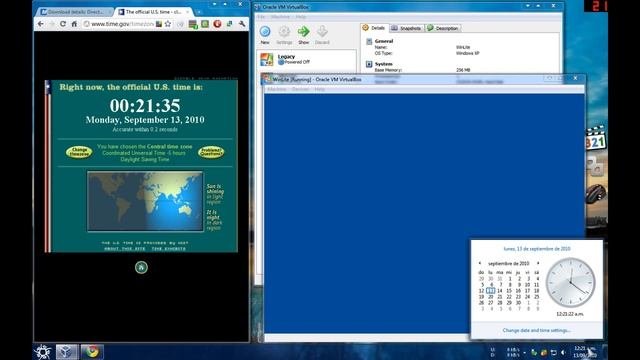Screen dimensions: 640x360
Task: Click the Chrome forward arrow button
Action: click(x=52, y=24)
